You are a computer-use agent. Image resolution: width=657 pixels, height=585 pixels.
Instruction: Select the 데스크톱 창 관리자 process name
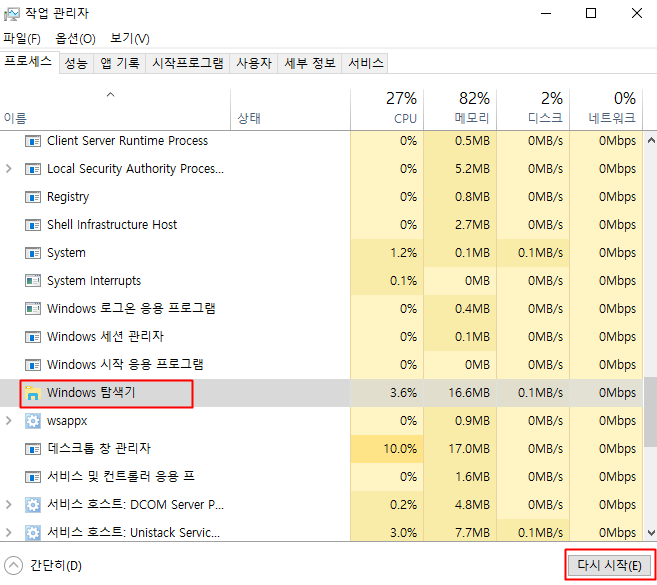99,449
